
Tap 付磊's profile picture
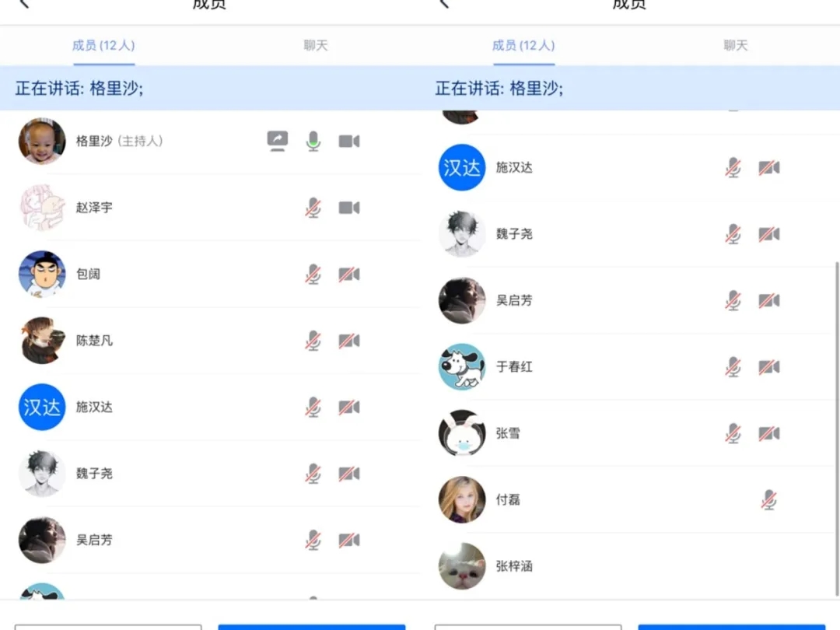point(462,499)
